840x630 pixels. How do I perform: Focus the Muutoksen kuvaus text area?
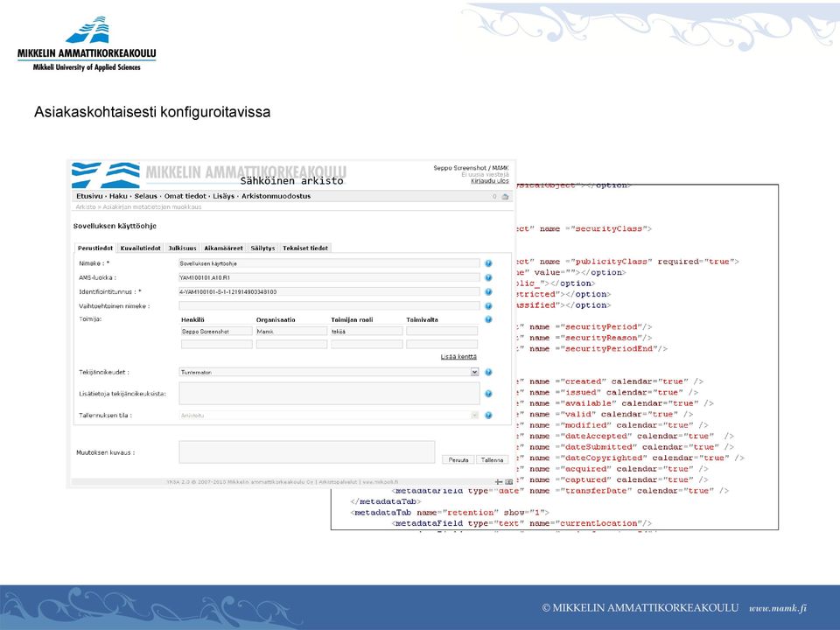[x=307, y=452]
